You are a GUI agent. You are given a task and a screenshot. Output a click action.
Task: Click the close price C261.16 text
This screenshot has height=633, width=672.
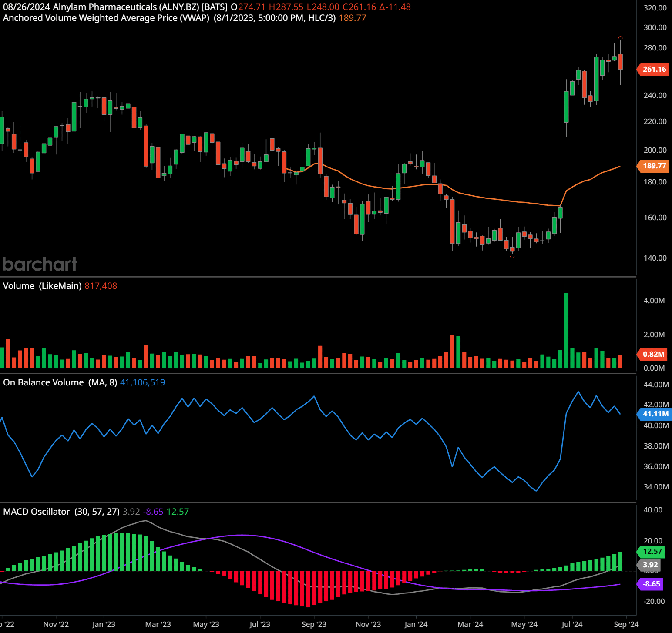click(x=360, y=7)
